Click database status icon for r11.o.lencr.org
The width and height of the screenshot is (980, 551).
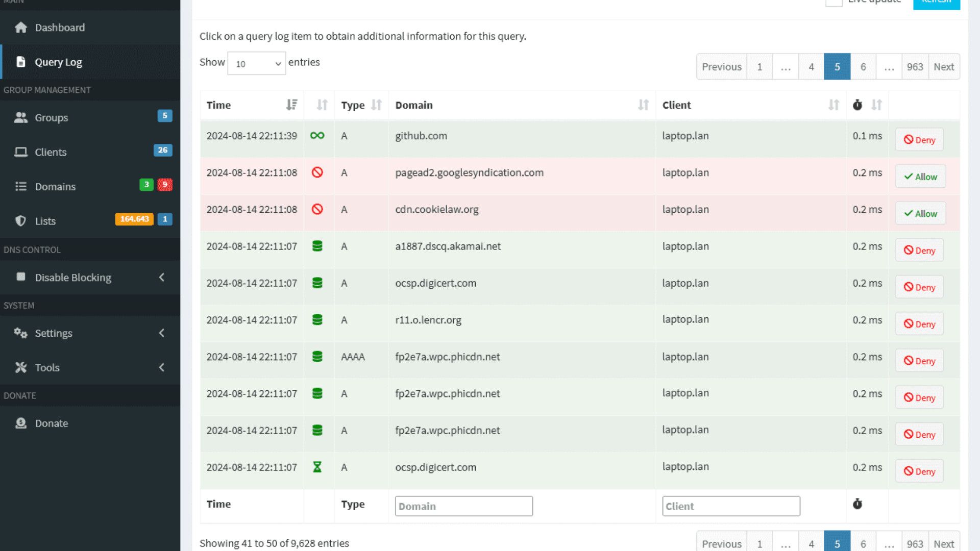click(x=317, y=320)
